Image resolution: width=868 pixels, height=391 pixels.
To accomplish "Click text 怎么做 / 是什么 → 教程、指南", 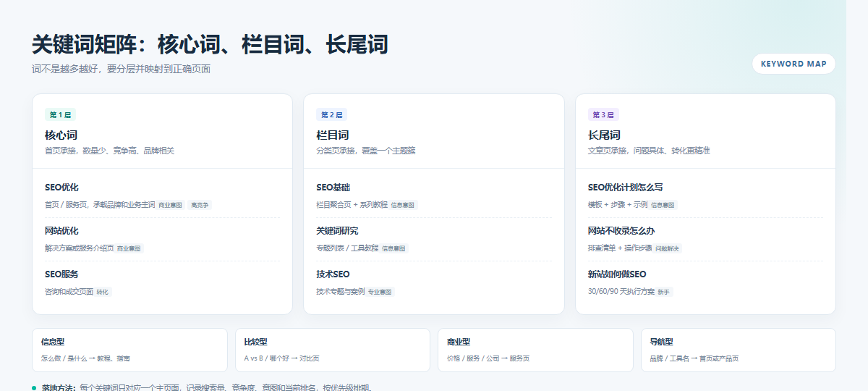I will 86,358.
